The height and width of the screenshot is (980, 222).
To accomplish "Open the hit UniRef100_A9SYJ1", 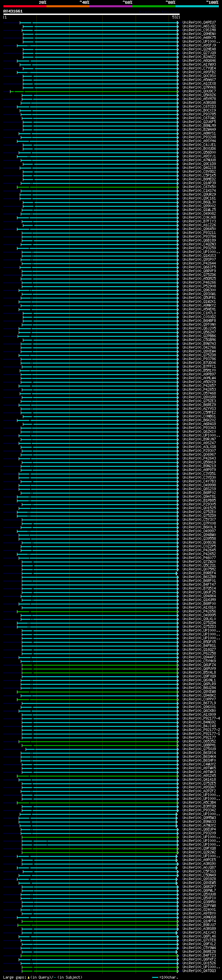I will 199,156.
